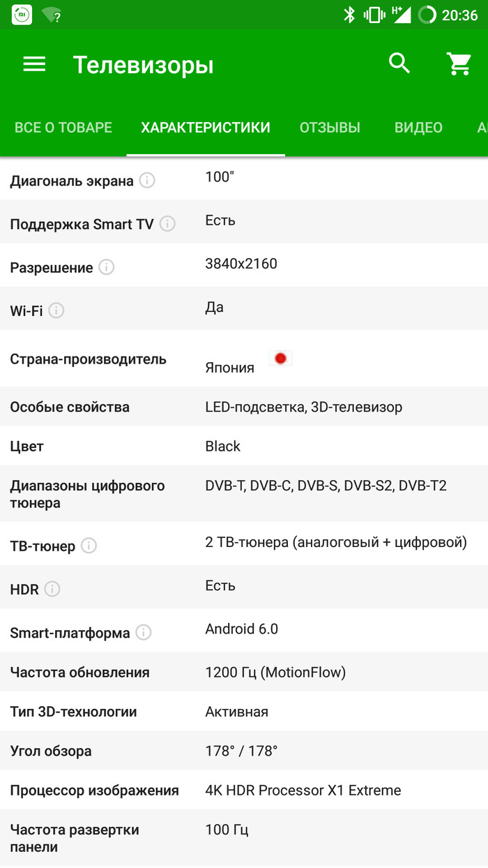Select the Характеристики tab
The height and width of the screenshot is (868, 488).
206,128
